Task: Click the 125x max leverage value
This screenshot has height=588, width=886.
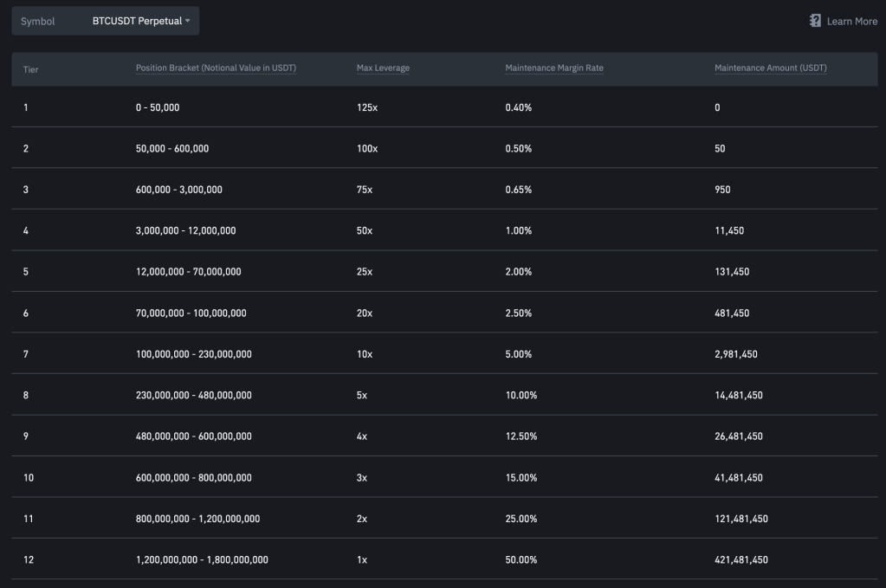Action: coord(367,107)
